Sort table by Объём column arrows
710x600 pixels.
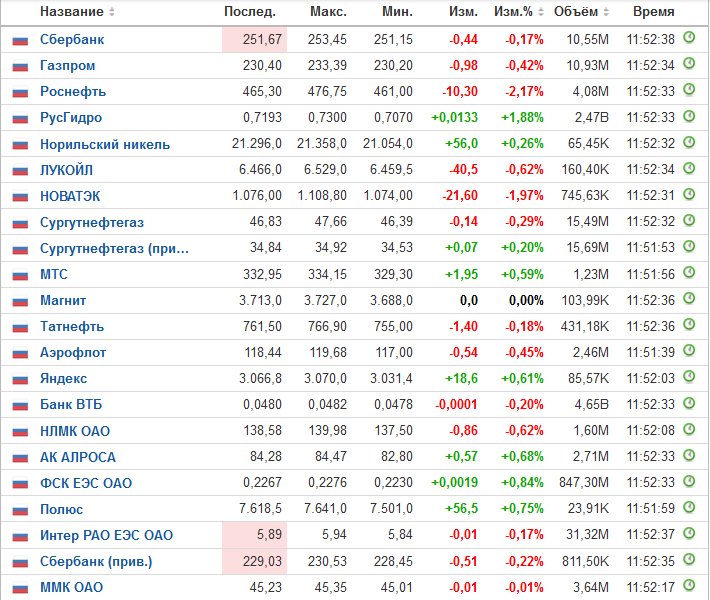pos(606,12)
